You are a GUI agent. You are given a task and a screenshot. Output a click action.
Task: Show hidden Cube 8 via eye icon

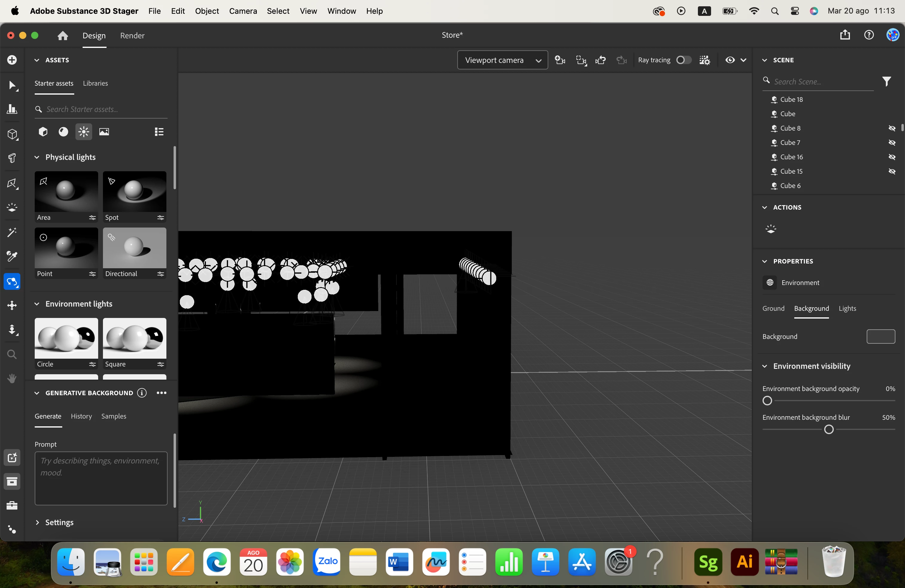click(x=892, y=128)
